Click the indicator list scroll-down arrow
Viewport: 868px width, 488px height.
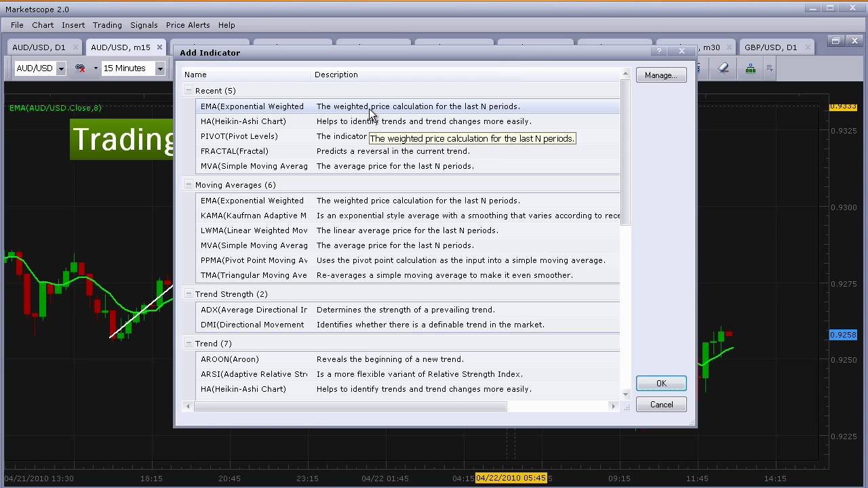pos(626,394)
